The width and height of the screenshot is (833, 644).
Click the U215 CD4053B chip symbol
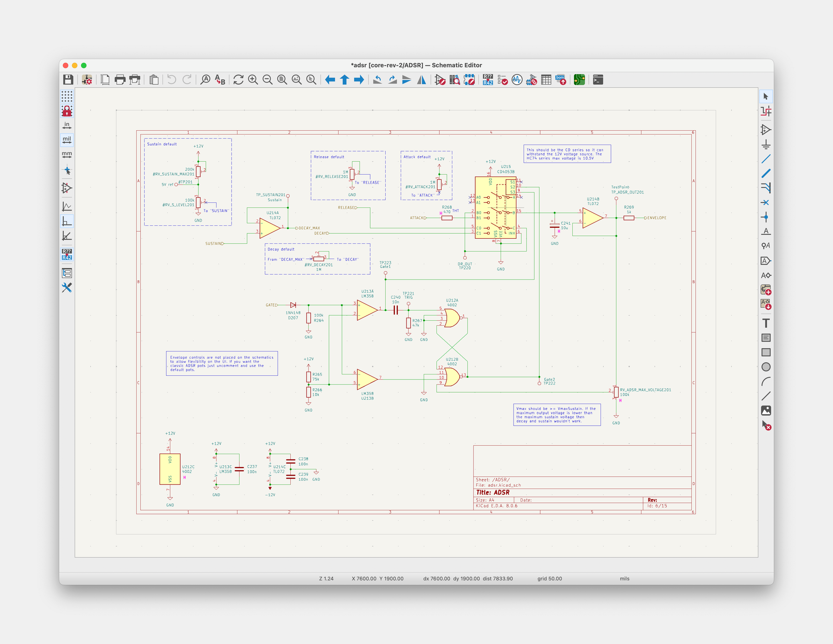point(495,208)
